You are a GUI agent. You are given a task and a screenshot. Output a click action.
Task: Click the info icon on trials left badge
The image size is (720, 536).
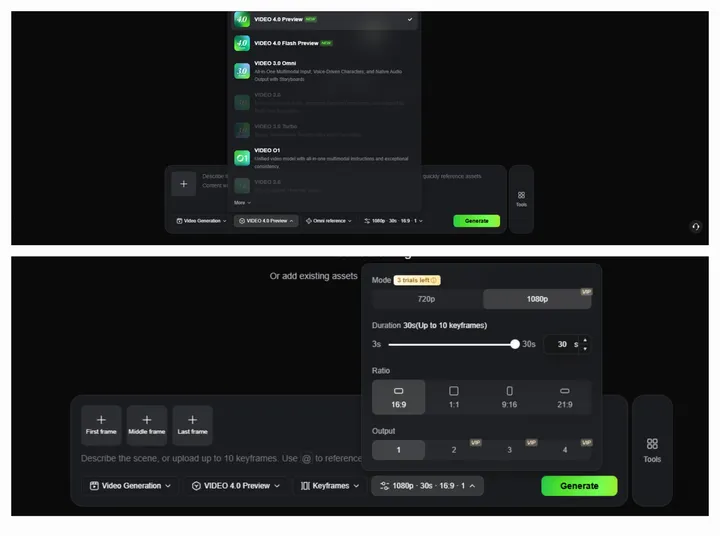point(434,280)
